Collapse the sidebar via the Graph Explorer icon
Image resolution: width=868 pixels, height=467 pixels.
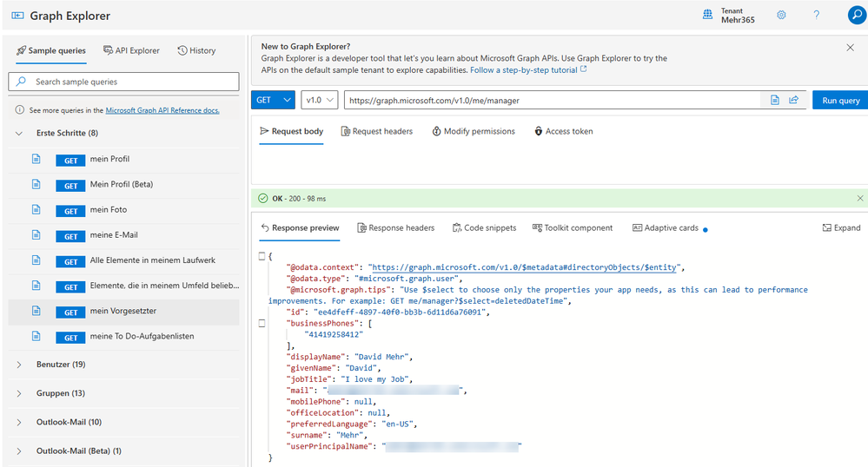(x=17, y=16)
